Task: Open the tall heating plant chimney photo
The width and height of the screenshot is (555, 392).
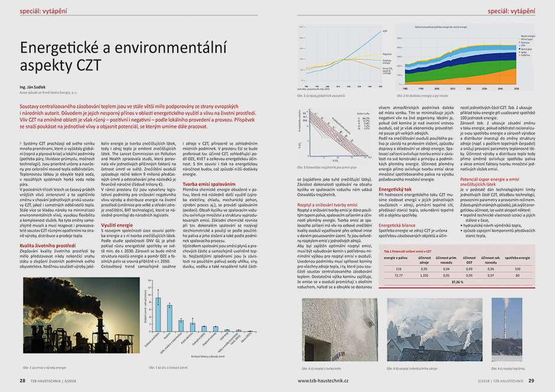Action: pyautogui.click(x=507, y=330)
